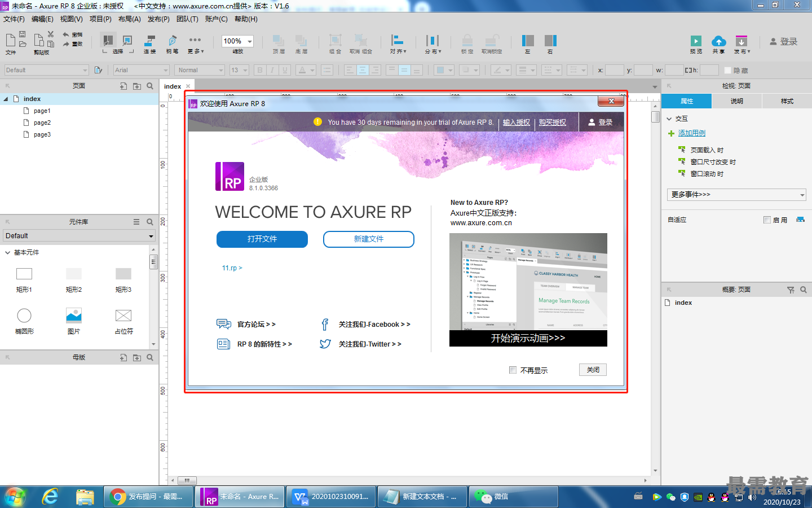812x508 pixels.
Task: Open Google Chrome from the taskbar
Action: pyautogui.click(x=148, y=497)
